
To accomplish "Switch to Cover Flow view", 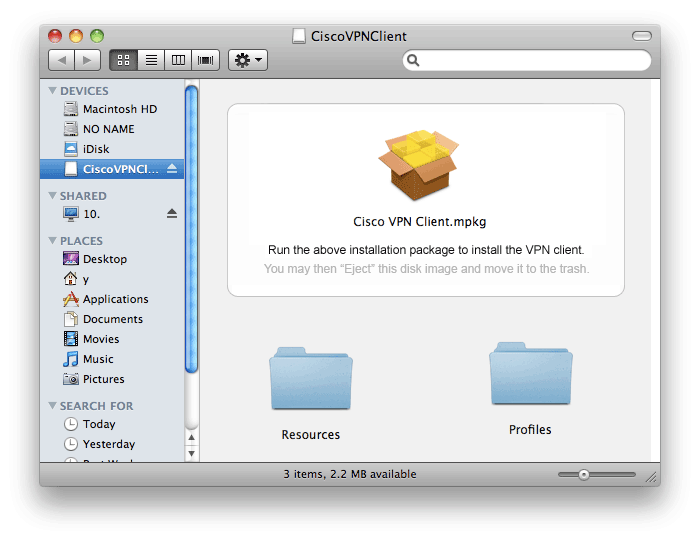I will coord(205,60).
